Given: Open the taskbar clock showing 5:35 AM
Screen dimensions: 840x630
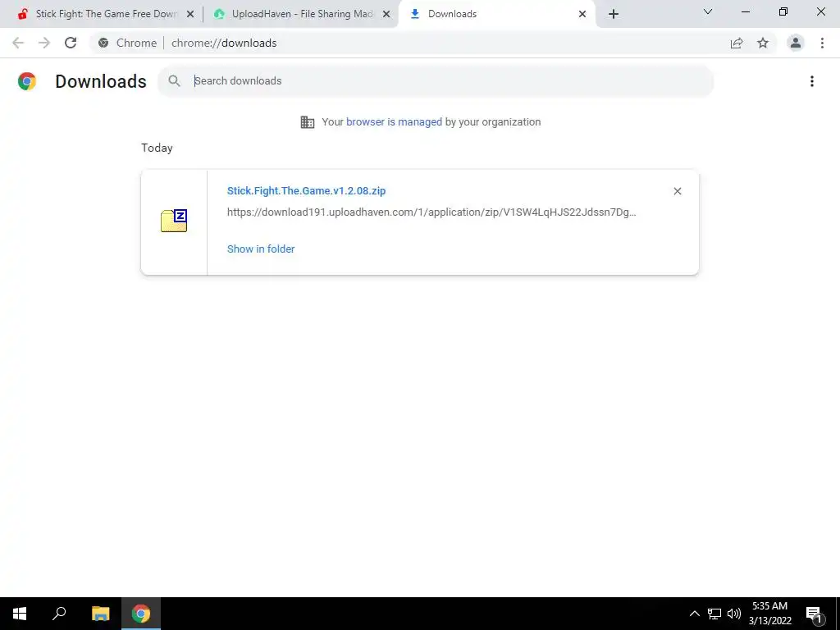Looking at the screenshot, I should (x=769, y=614).
